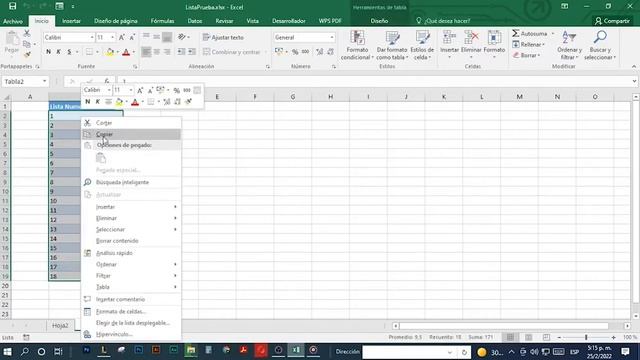Open Estilos de celda gallery
Screen dimensions: 640x360
point(422,45)
